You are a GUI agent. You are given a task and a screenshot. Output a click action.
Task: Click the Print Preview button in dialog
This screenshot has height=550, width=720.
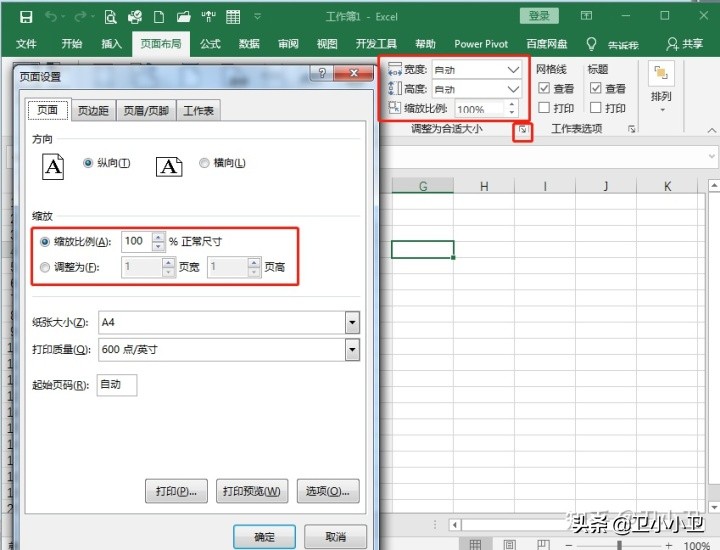[x=252, y=491]
